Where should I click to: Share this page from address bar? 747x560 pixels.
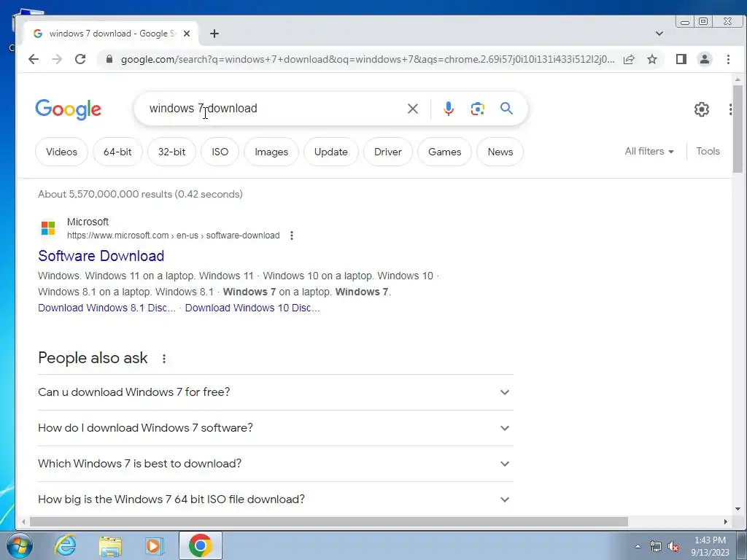click(x=629, y=59)
